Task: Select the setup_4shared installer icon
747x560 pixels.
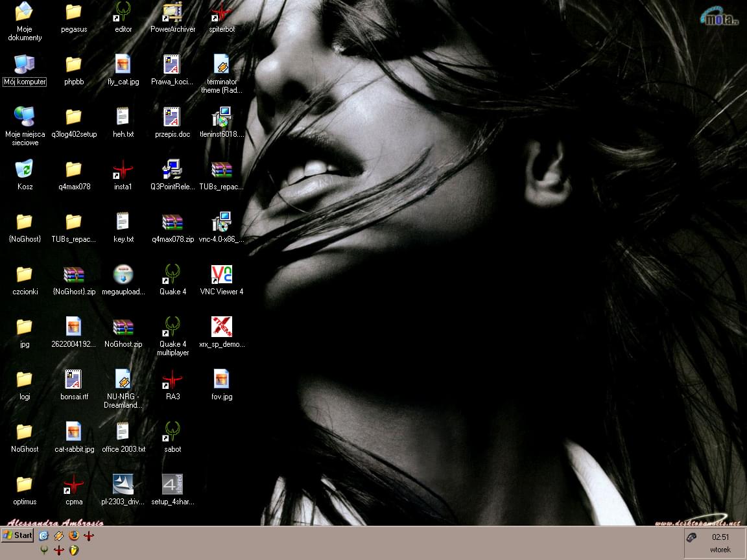Action: (x=172, y=485)
